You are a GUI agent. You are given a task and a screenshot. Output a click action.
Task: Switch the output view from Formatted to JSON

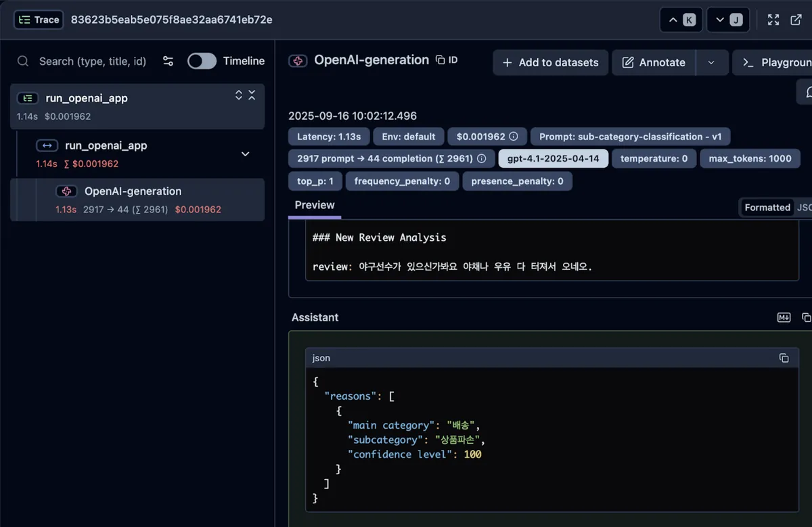807,208
